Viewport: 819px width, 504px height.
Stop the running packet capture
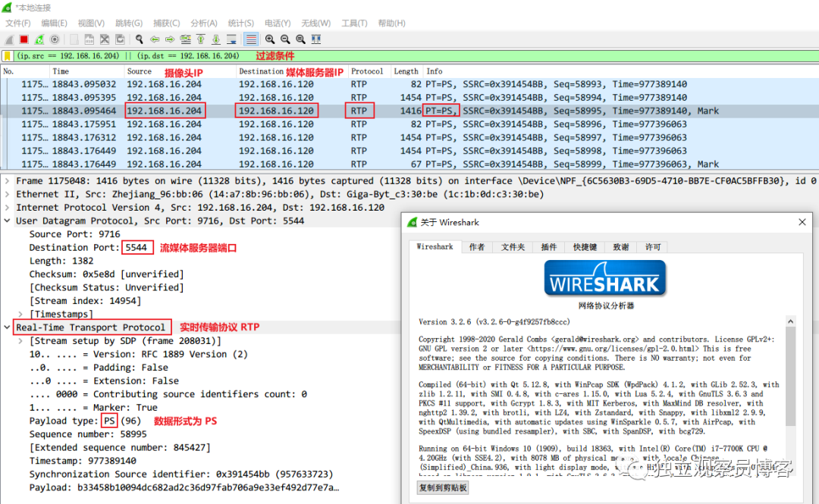click(24, 39)
